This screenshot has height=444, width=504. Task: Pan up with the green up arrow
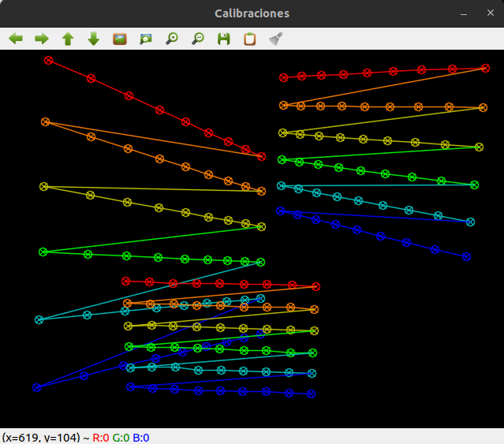pos(68,39)
